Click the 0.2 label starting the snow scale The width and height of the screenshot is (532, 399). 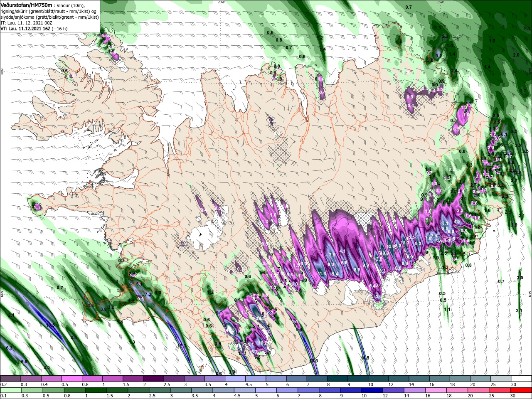click(3, 384)
